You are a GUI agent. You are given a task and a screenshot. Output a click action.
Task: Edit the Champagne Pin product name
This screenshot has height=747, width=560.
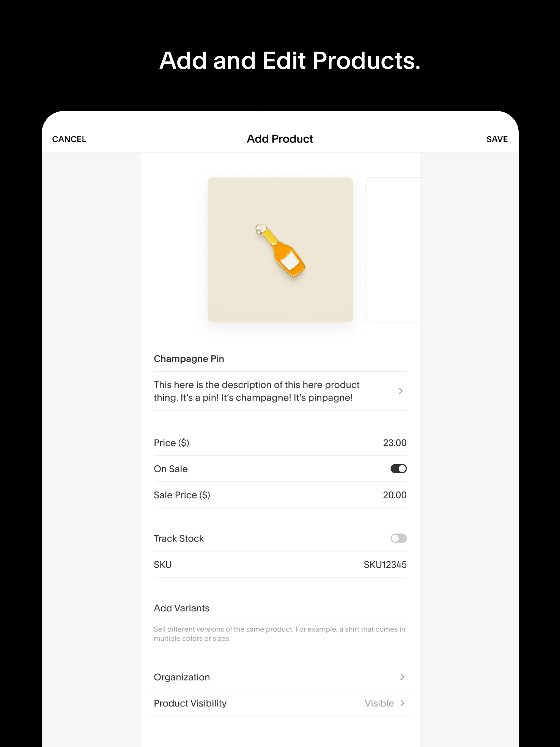(x=189, y=359)
